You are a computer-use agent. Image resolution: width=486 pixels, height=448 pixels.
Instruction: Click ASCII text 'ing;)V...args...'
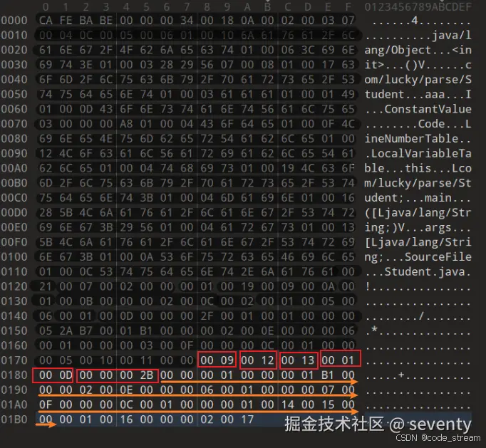pyautogui.click(x=418, y=227)
